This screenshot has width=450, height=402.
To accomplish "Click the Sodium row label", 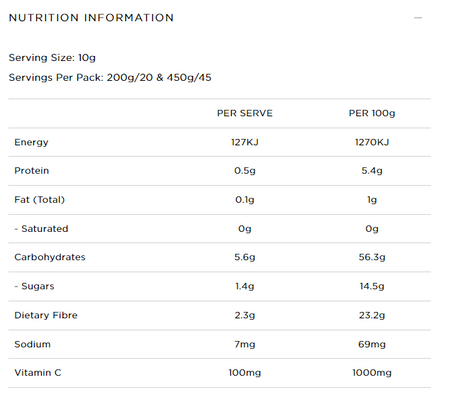I will point(32,344).
